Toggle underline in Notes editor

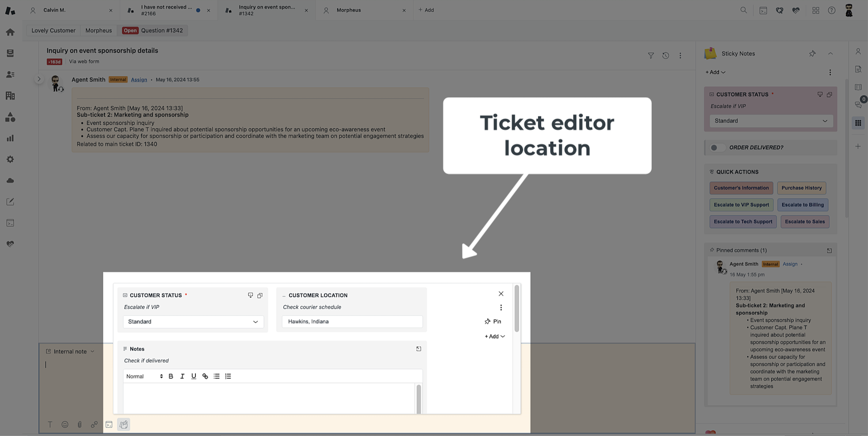194,376
